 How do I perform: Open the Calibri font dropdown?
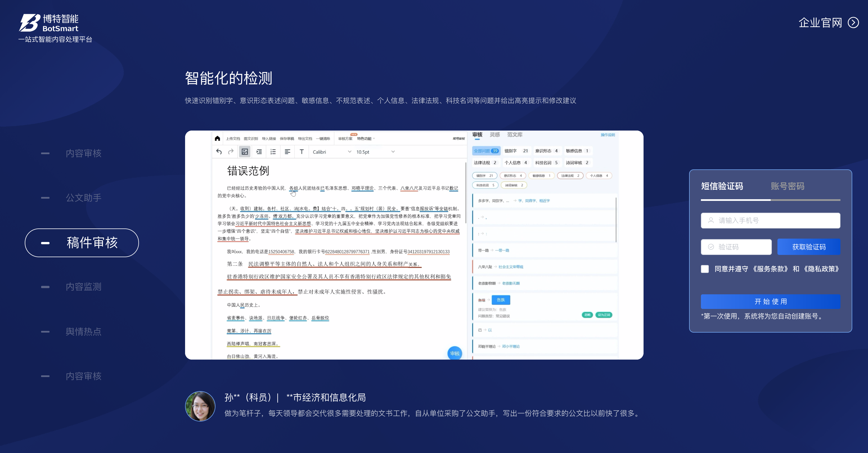(332, 152)
